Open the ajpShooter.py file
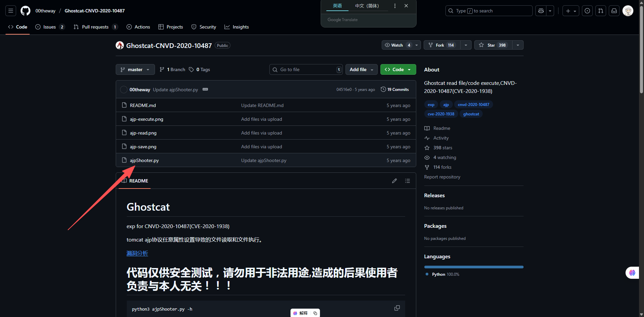 tap(144, 160)
